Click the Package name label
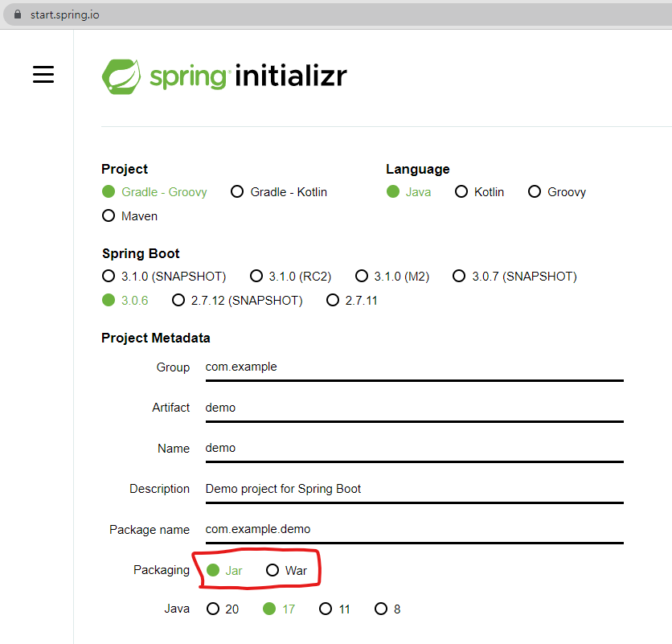 coord(150,530)
